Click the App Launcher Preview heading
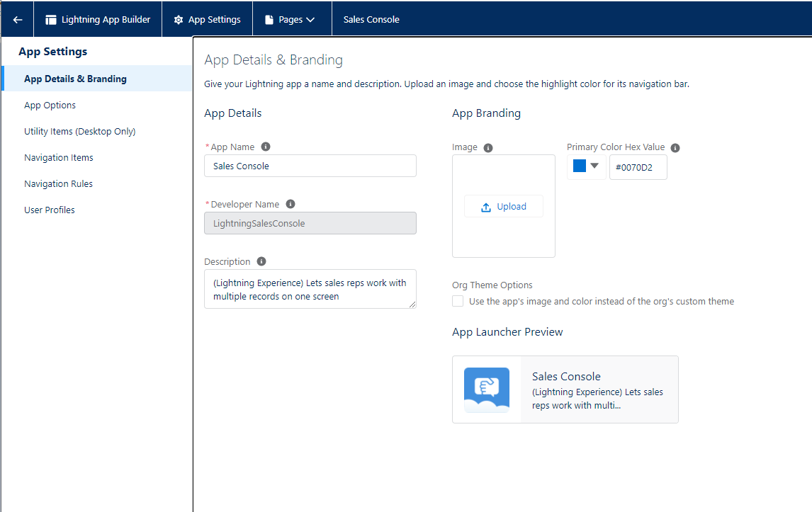This screenshot has height=512, width=812. [x=507, y=332]
